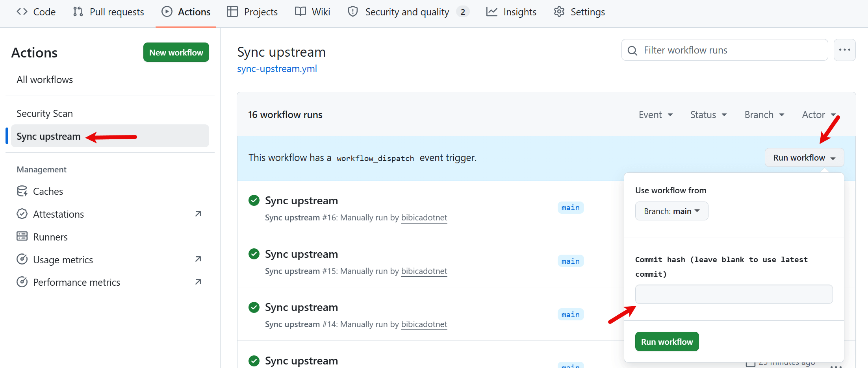Open the Runners management page
The image size is (868, 368).
click(x=50, y=237)
